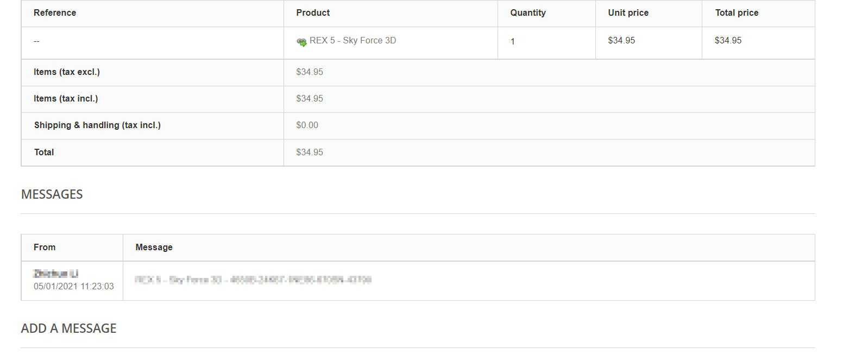Click the Reference column header

click(55, 13)
